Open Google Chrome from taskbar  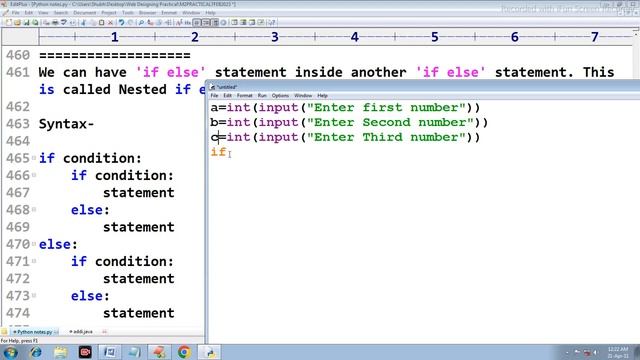pos(184,352)
